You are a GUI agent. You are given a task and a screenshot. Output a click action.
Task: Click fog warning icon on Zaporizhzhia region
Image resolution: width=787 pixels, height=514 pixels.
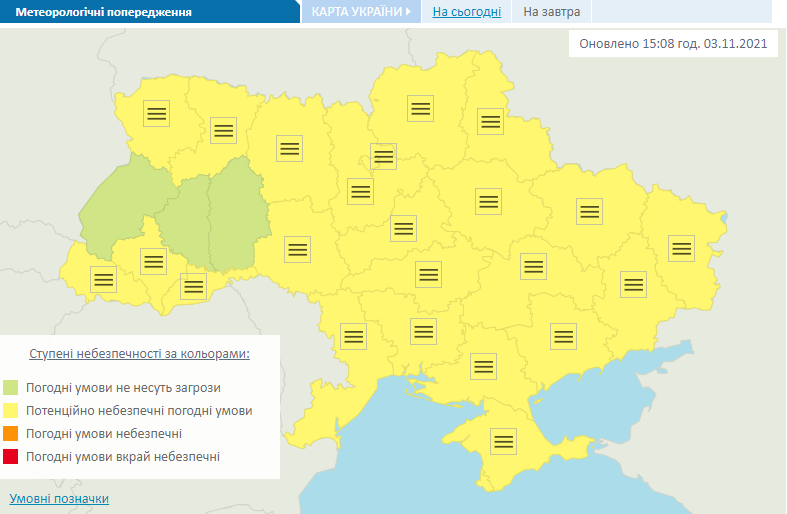[564, 336]
